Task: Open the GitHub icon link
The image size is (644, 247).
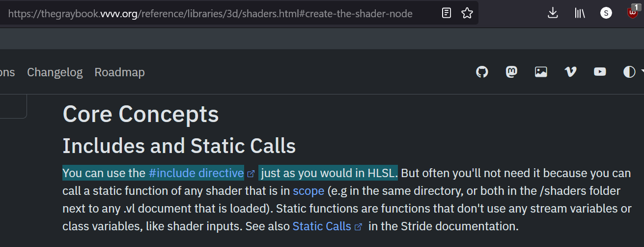Action: 482,72
